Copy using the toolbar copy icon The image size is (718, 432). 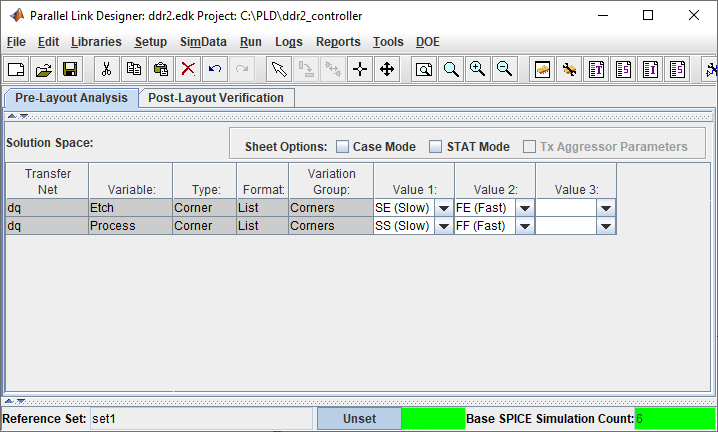134,69
